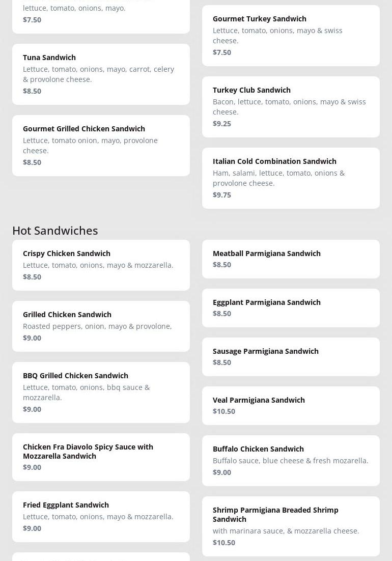Open the Grilled Chicken Sandwich with roasted peppers

pos(101,326)
